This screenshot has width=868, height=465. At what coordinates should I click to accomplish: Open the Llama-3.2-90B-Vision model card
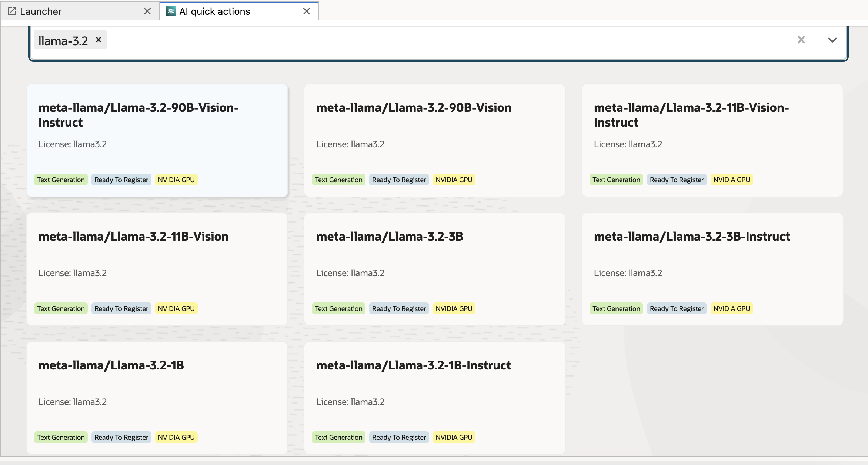[x=434, y=140]
